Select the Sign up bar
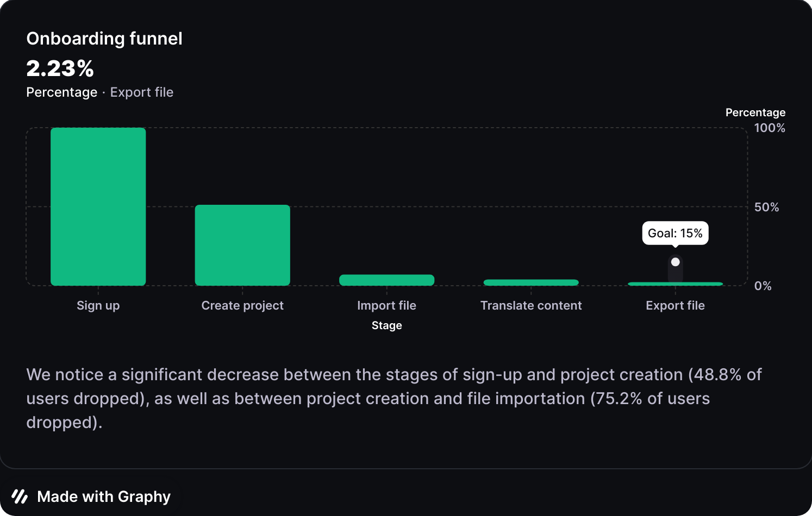This screenshot has width=812, height=516. 98,206
